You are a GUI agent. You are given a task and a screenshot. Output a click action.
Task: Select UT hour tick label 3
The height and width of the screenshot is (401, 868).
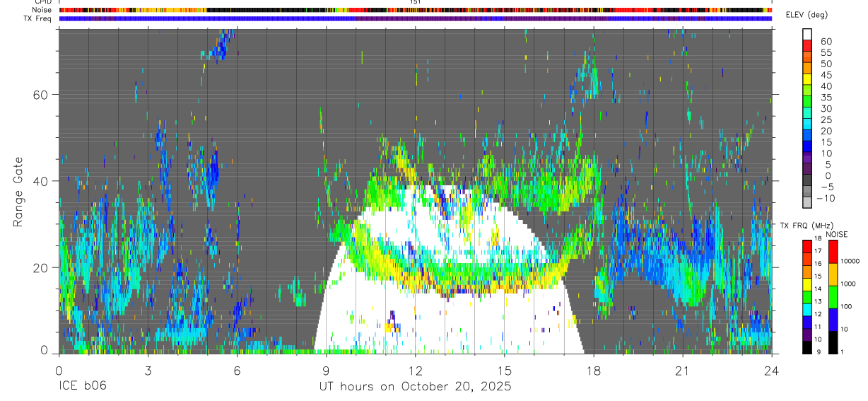(148, 371)
